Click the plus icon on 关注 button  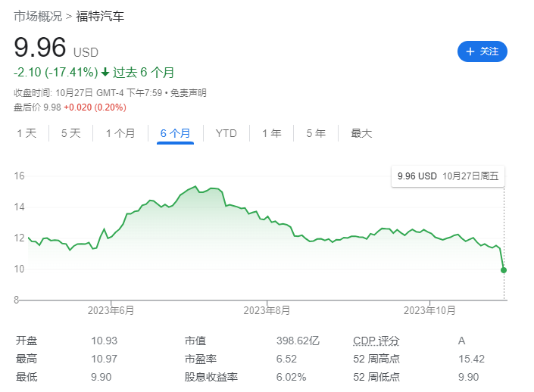[470, 51]
